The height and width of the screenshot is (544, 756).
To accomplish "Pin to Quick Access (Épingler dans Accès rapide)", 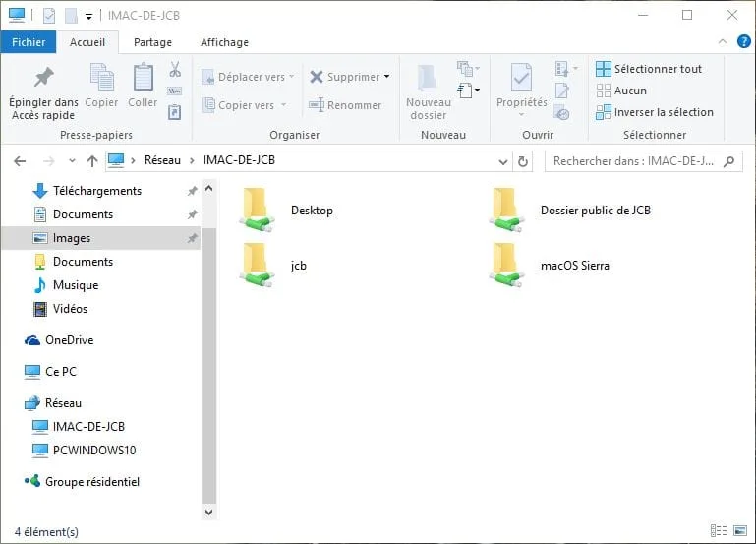I will click(43, 93).
